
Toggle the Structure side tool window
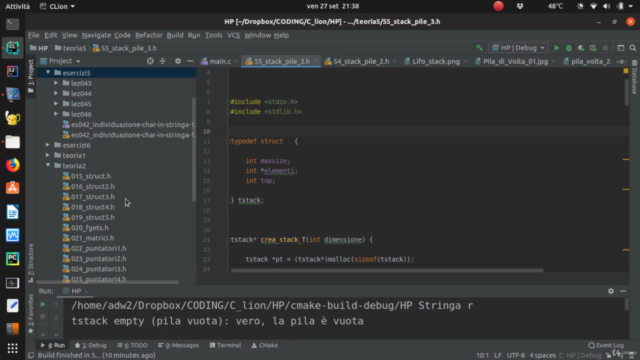(31, 262)
